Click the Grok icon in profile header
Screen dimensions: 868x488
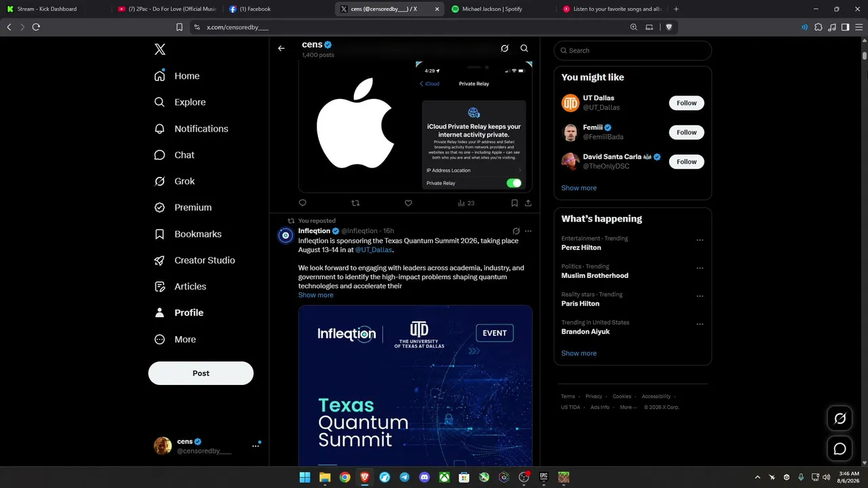[505, 49]
